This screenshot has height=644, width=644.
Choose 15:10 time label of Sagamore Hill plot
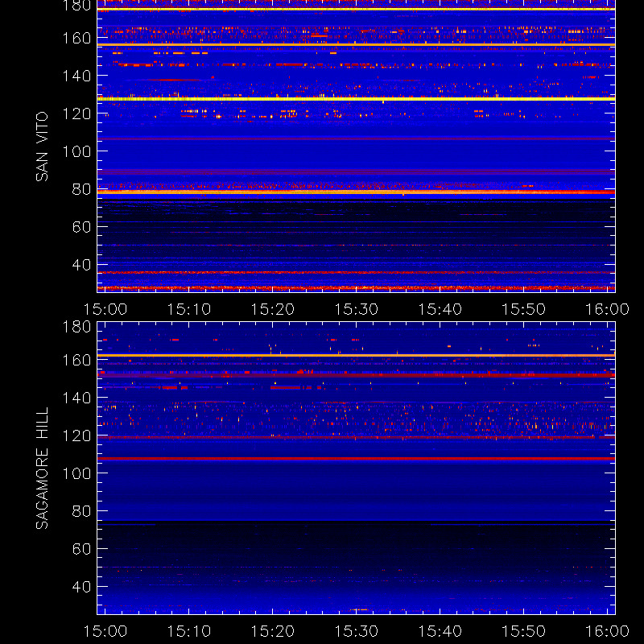pos(189,631)
